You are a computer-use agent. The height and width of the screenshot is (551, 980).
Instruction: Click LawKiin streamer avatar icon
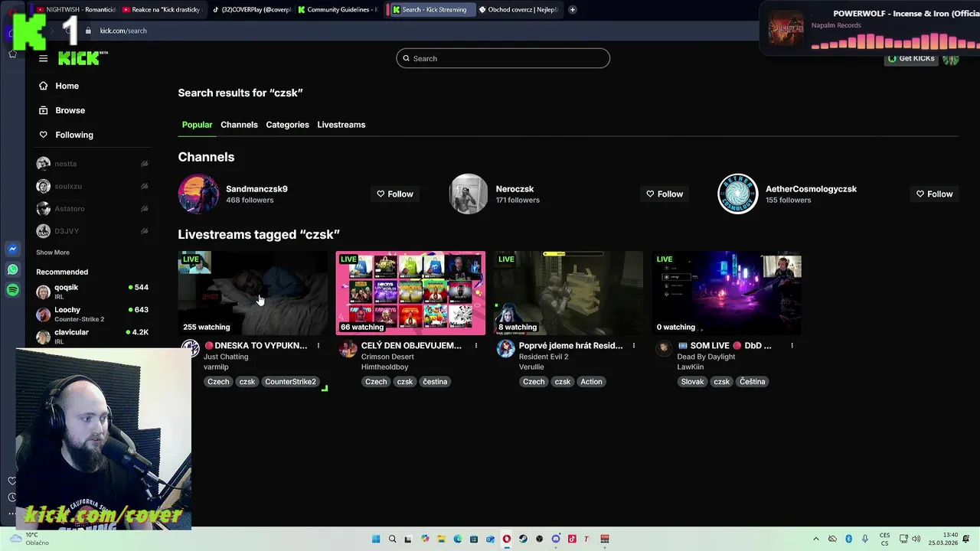[663, 347]
